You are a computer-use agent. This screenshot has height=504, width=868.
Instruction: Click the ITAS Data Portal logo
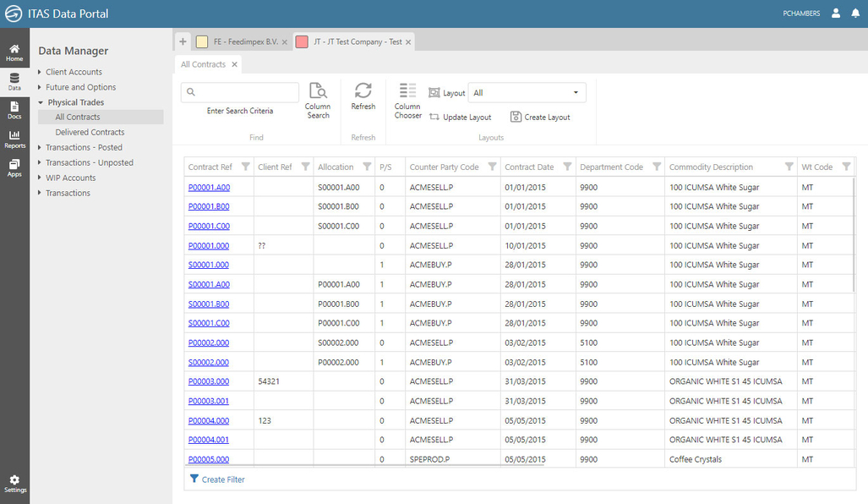[14, 14]
